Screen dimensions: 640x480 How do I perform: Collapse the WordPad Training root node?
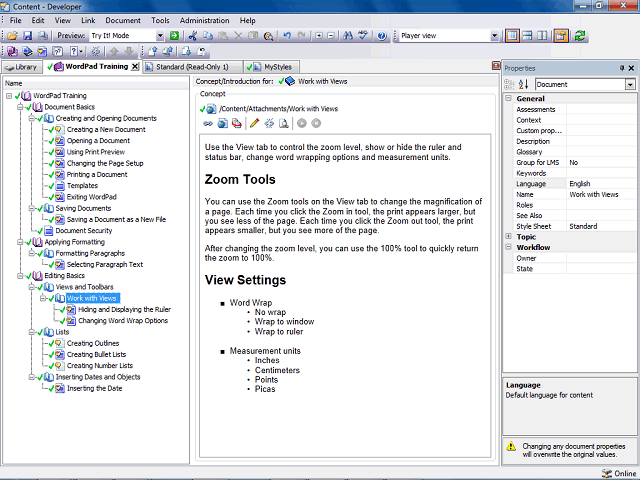point(9,96)
